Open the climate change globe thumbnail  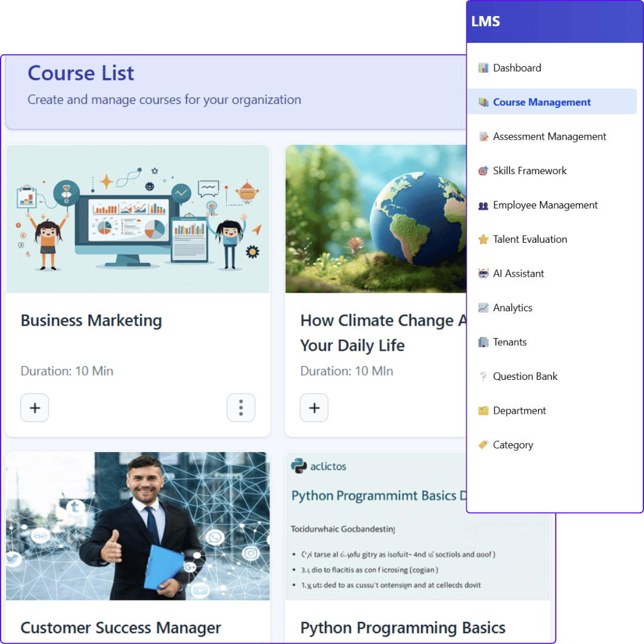(376, 219)
